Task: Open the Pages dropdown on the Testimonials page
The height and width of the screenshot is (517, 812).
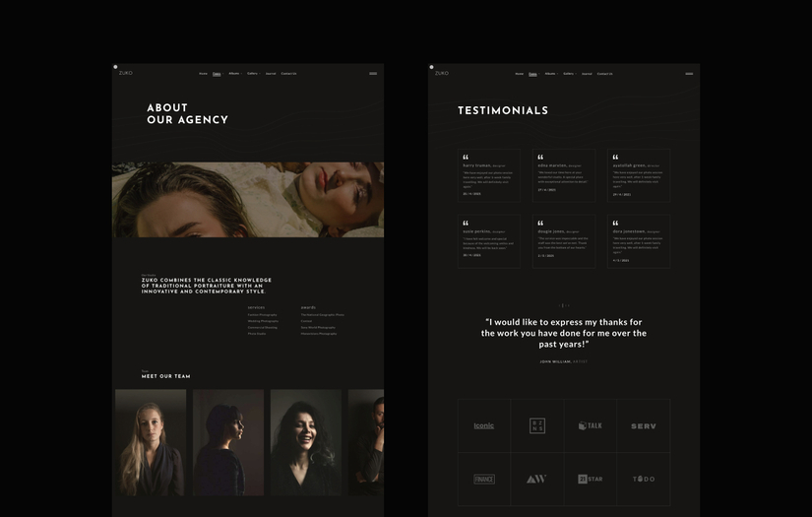Action: 533,74
